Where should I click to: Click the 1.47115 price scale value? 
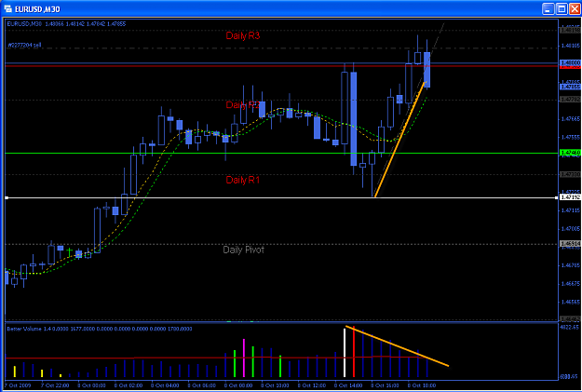(x=571, y=210)
